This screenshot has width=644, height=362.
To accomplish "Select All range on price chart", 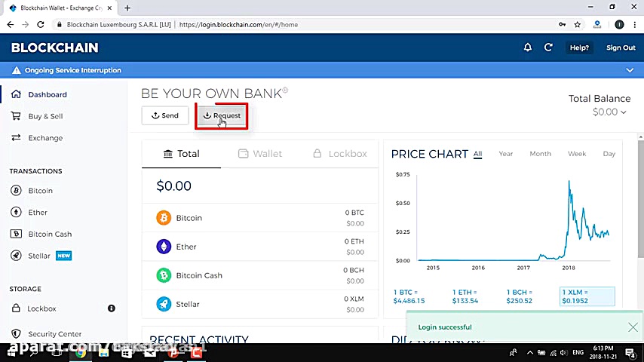I will (477, 154).
